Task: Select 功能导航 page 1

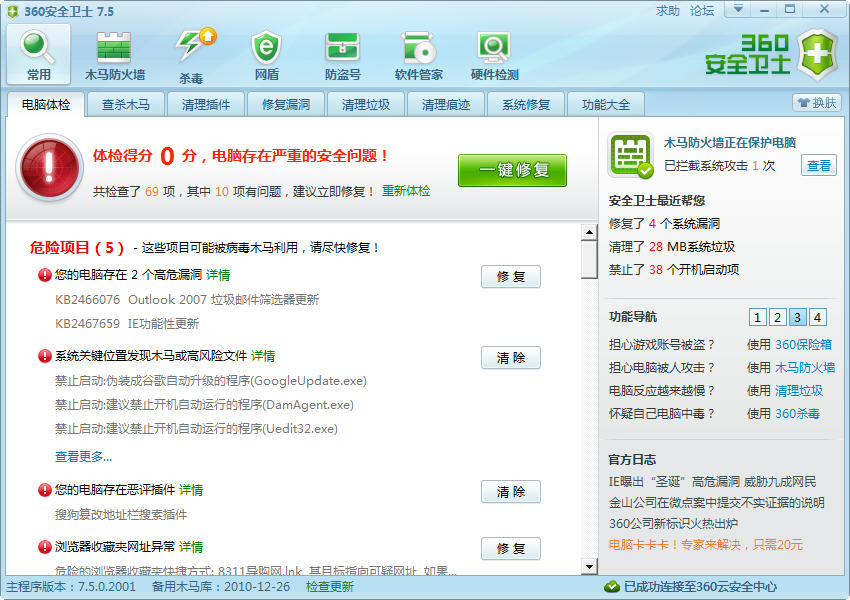Action: click(757, 317)
